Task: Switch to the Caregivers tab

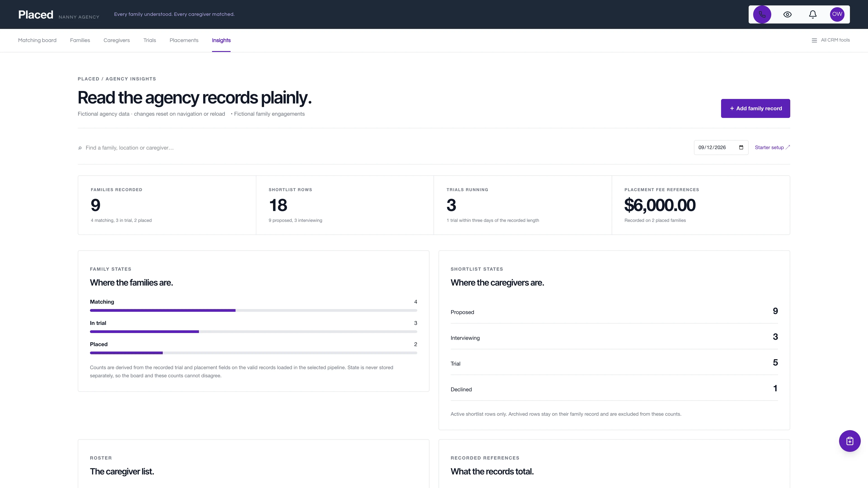Action: [117, 40]
